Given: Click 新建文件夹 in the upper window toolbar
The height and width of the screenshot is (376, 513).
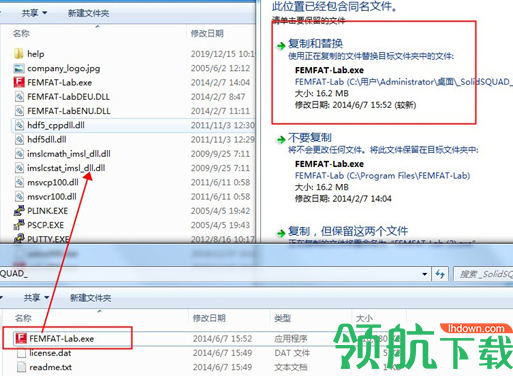Looking at the screenshot, I should (88, 13).
